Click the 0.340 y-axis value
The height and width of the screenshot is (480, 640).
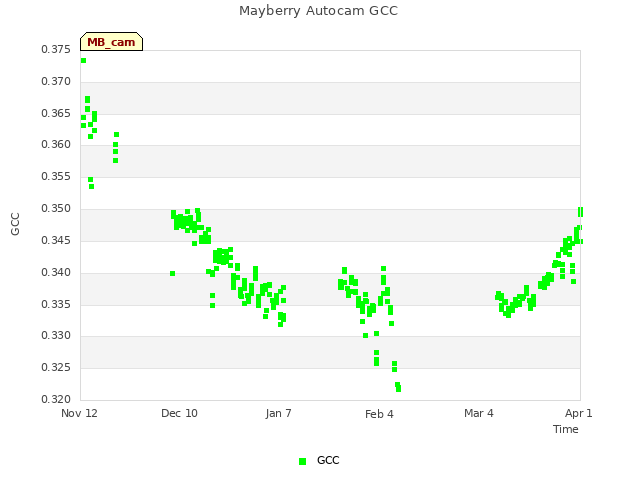[x=56, y=272]
